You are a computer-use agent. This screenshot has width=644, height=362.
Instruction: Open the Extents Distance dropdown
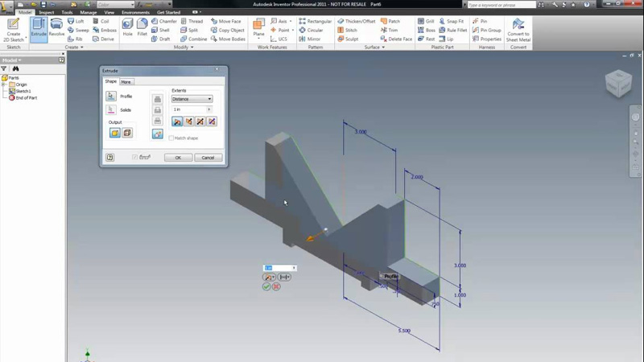pos(192,99)
